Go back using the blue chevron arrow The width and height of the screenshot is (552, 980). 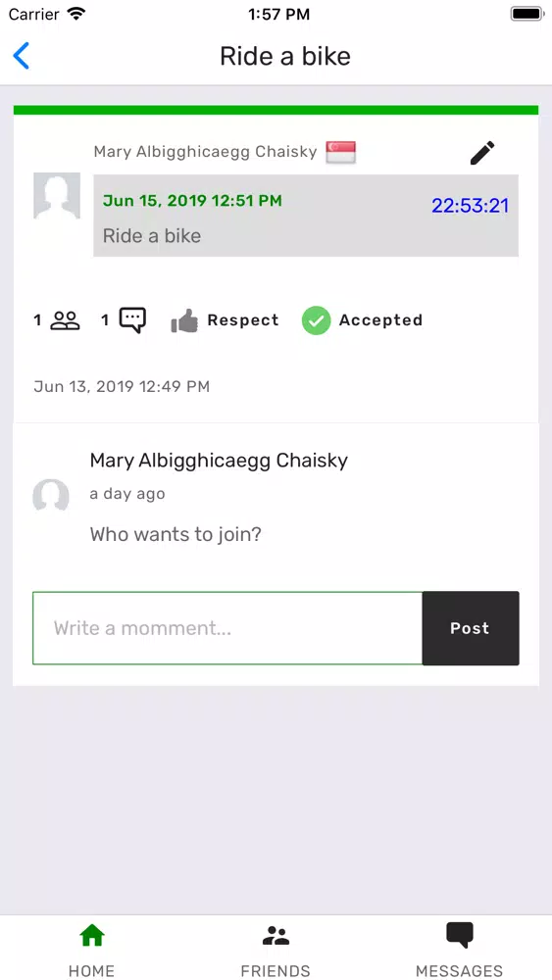(x=22, y=56)
